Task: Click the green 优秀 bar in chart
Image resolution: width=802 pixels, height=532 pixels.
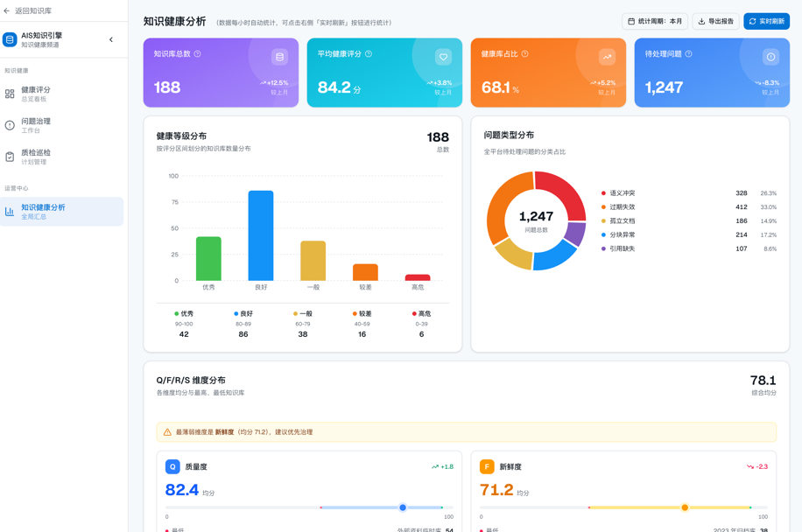Action: tap(208, 259)
